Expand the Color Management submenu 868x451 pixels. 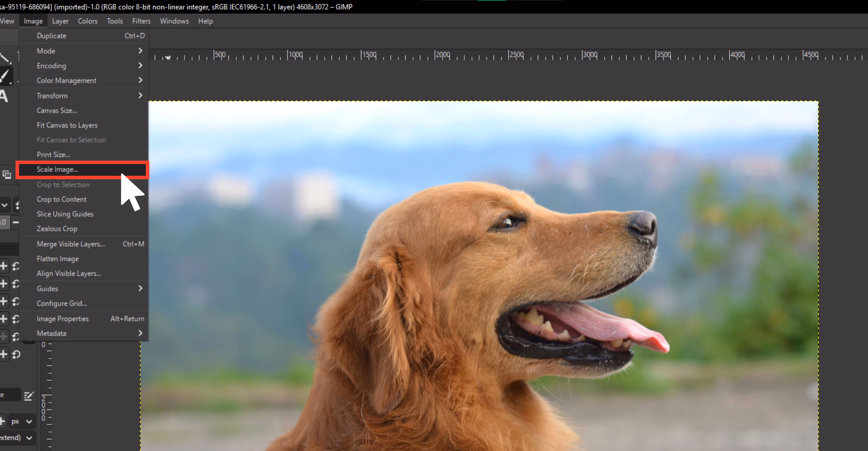(x=84, y=80)
